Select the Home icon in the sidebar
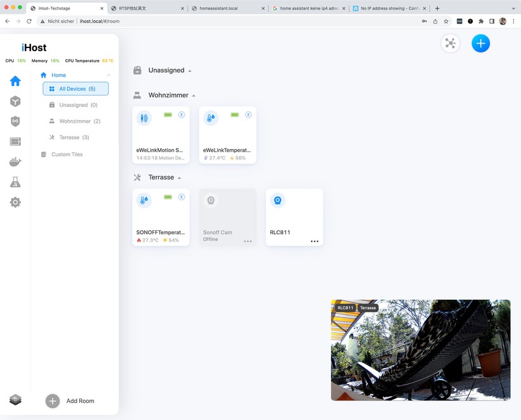This screenshot has width=521, height=420. click(15, 81)
